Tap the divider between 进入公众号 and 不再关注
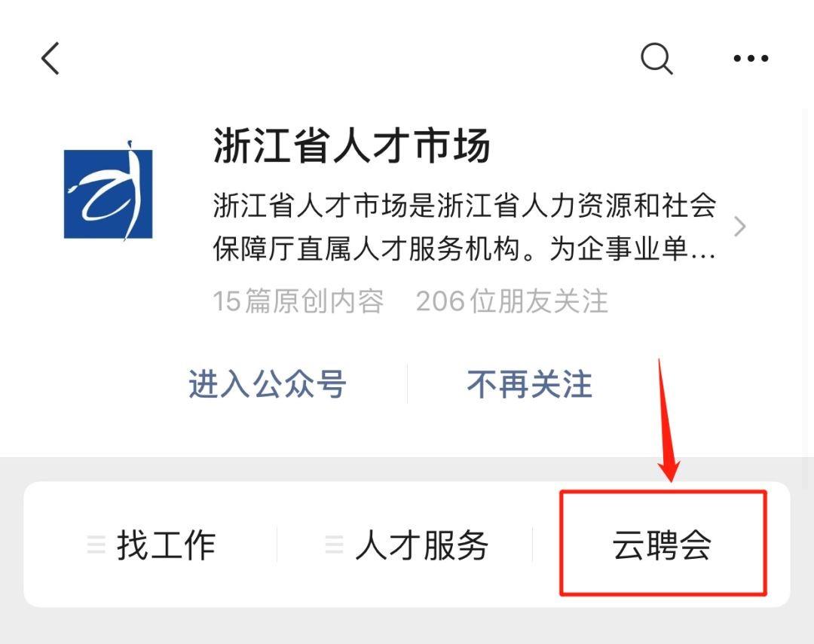Screen dimensions: 814x644 coord(407,384)
